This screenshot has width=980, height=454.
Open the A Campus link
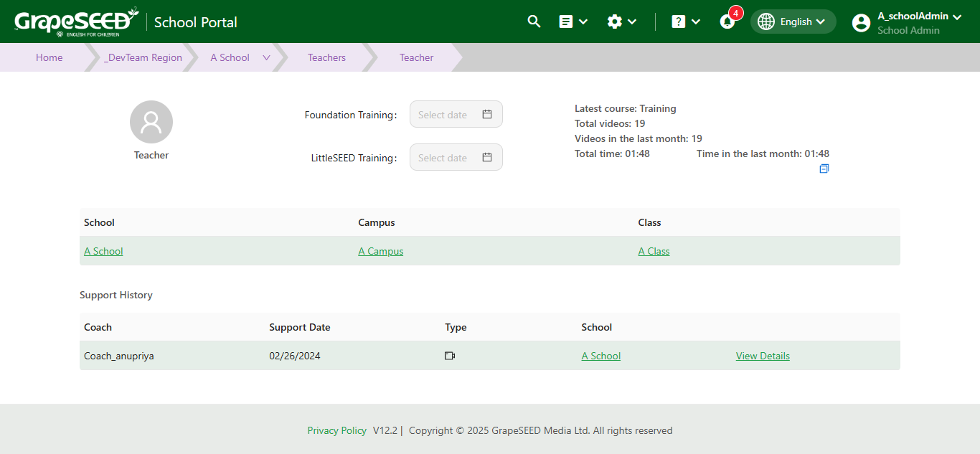click(x=381, y=251)
